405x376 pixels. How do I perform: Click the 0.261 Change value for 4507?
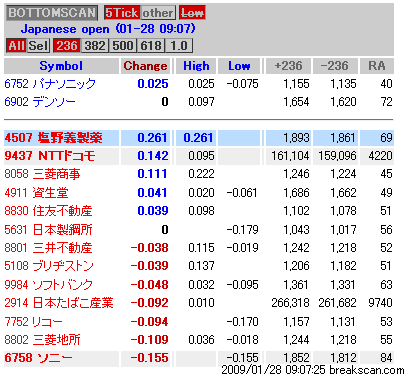coord(152,138)
